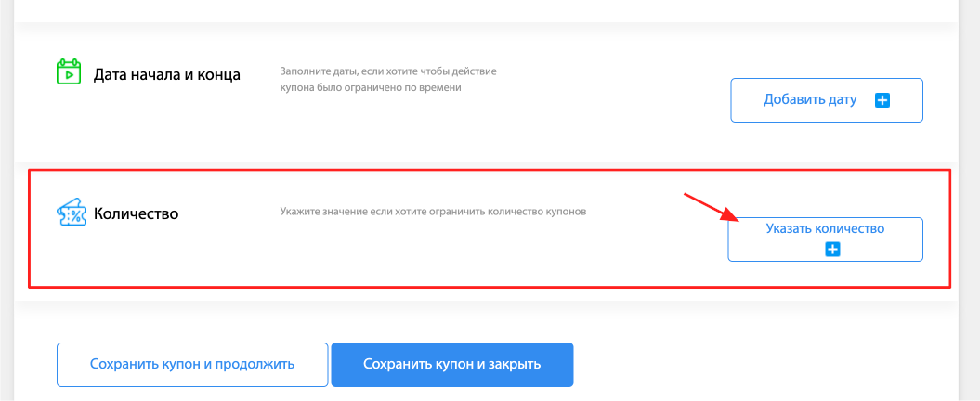The height and width of the screenshot is (401, 980).
Task: Click the hint text starting with Укажите значение
Action: click(x=433, y=211)
